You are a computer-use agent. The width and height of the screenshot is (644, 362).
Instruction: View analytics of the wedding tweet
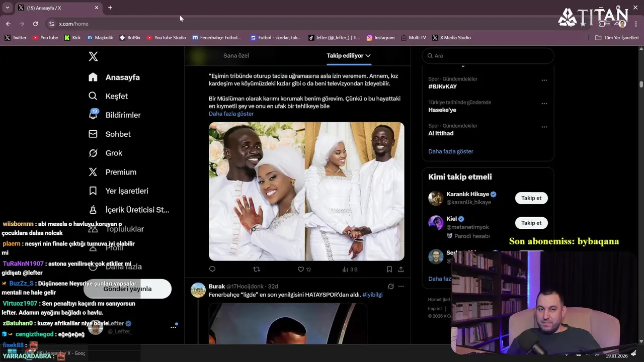pos(350,269)
